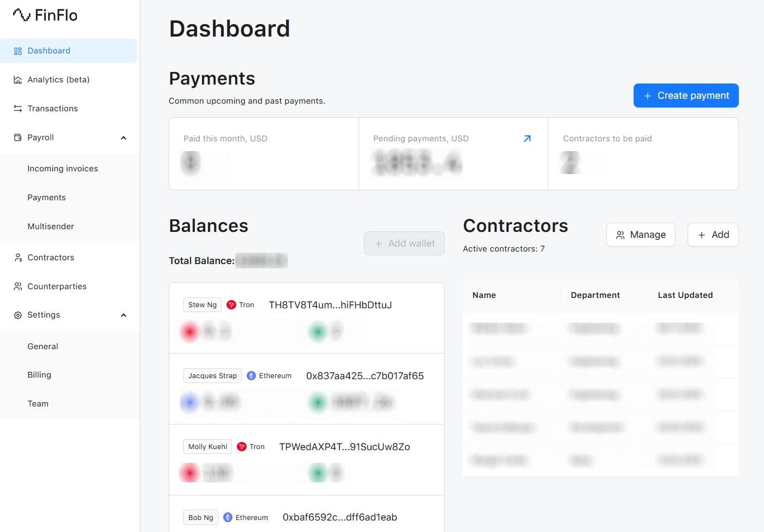Click the Contractors to be paid card
The height and width of the screenshot is (532, 764).
pos(643,154)
